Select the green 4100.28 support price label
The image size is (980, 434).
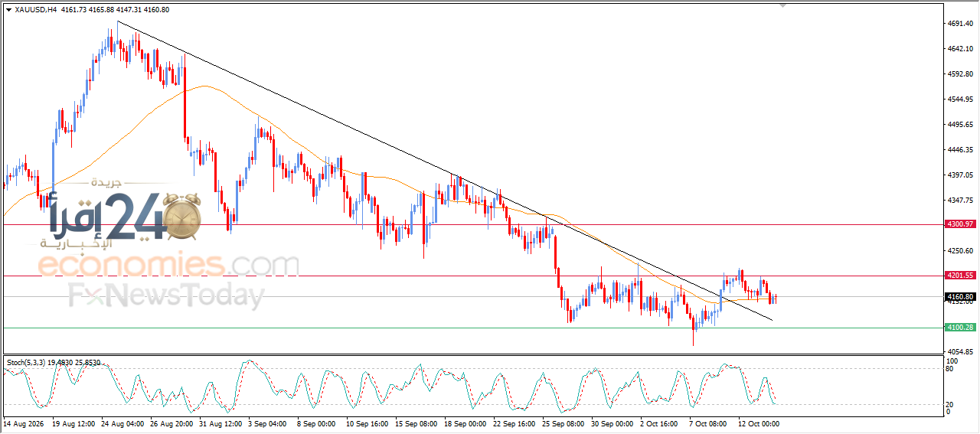[959, 328]
